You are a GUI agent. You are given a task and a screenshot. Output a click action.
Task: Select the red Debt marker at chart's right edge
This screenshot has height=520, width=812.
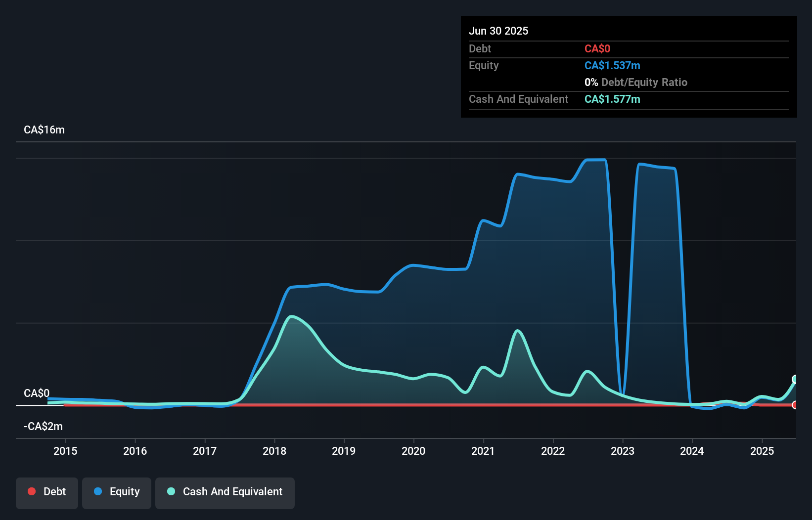coord(795,405)
